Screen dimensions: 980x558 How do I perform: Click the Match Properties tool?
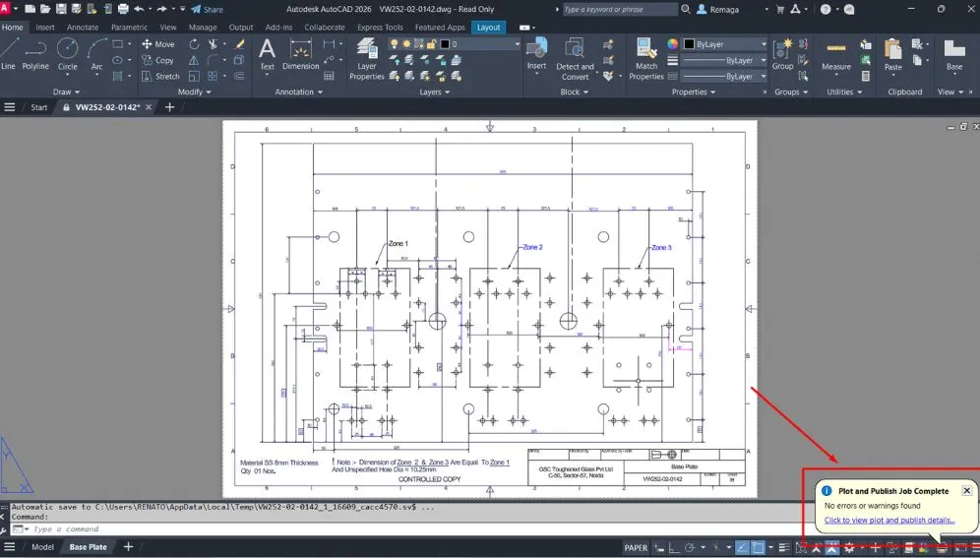coord(646,57)
